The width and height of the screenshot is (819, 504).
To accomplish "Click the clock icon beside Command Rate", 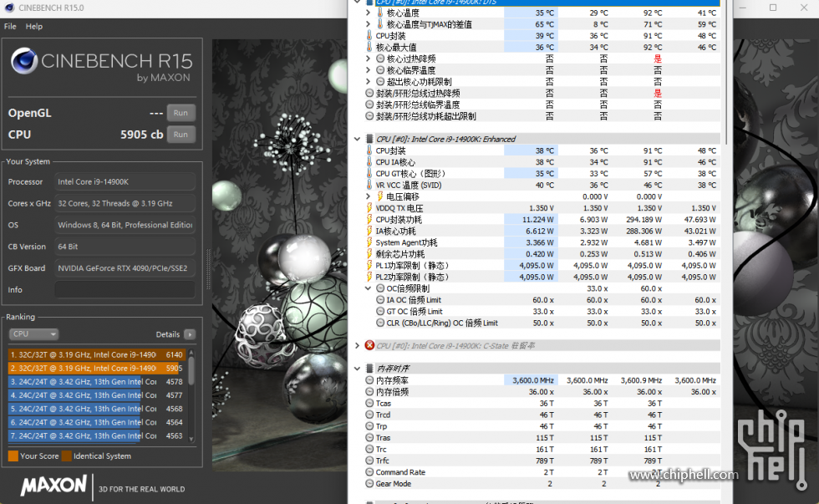I will (369, 472).
